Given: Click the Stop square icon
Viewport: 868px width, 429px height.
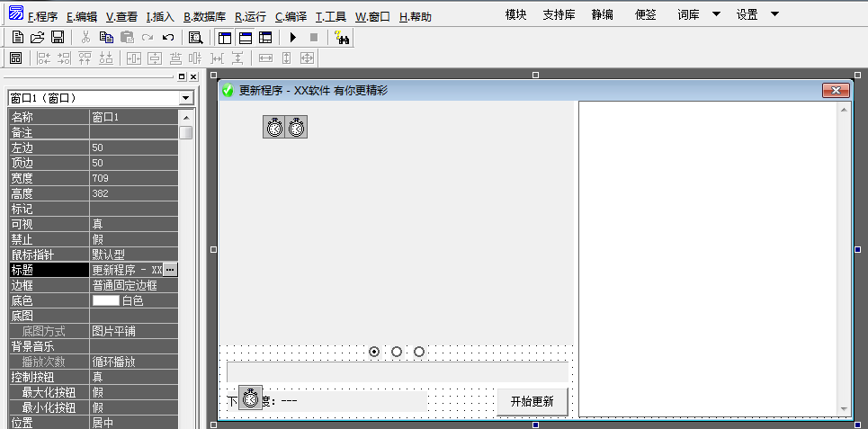Looking at the screenshot, I should point(314,38).
